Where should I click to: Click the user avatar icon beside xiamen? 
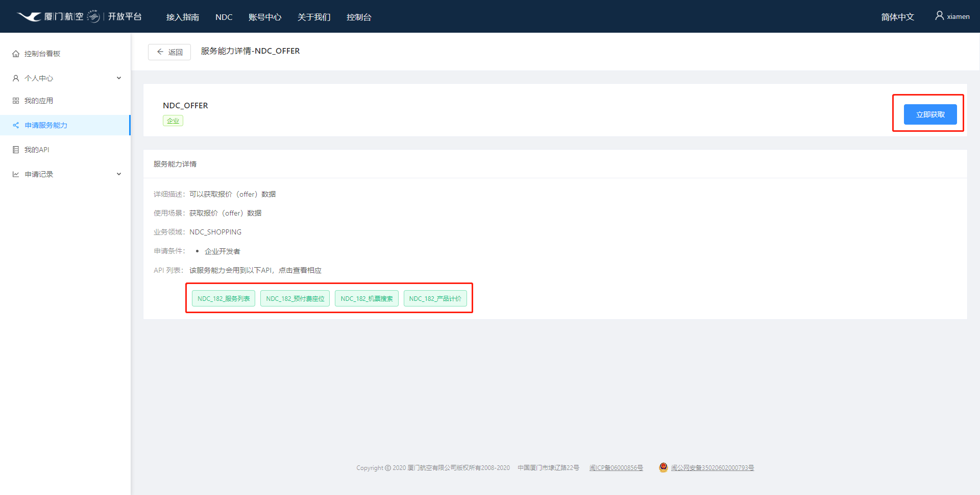(939, 16)
